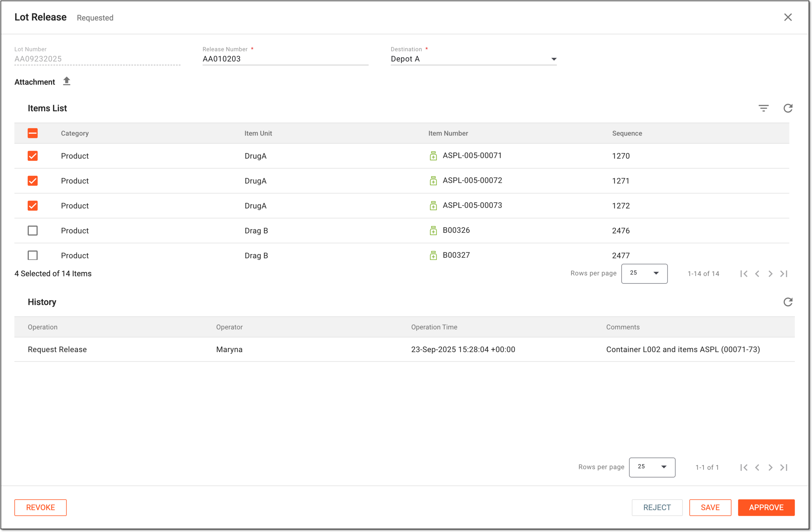This screenshot has height=532, width=812.
Task: Click the Request Release history entry
Action: 57,349
